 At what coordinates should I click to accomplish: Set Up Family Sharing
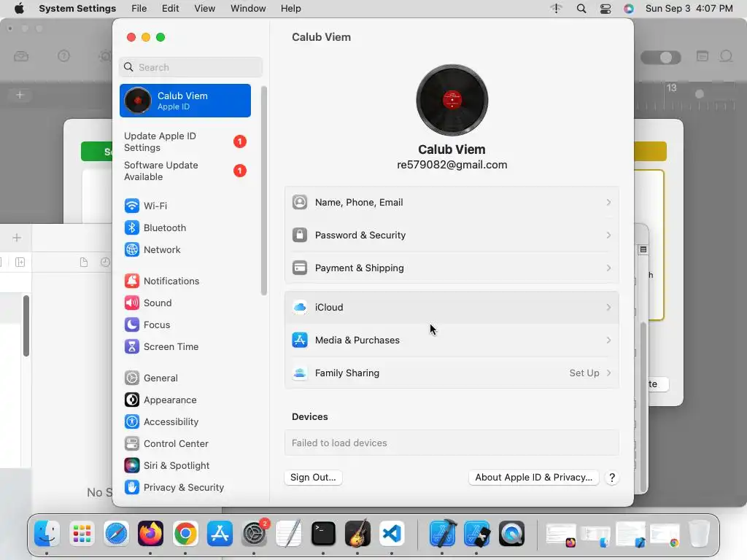(x=452, y=373)
